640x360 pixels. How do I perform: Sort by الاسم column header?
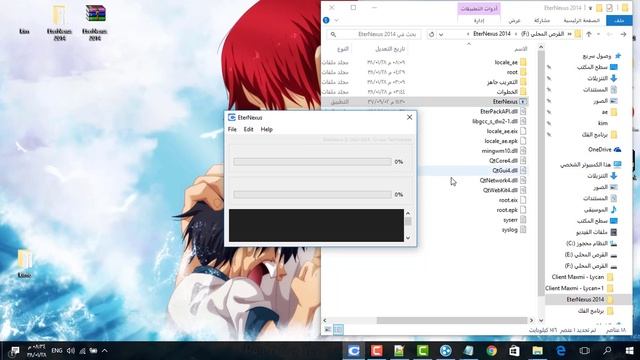coord(520,49)
